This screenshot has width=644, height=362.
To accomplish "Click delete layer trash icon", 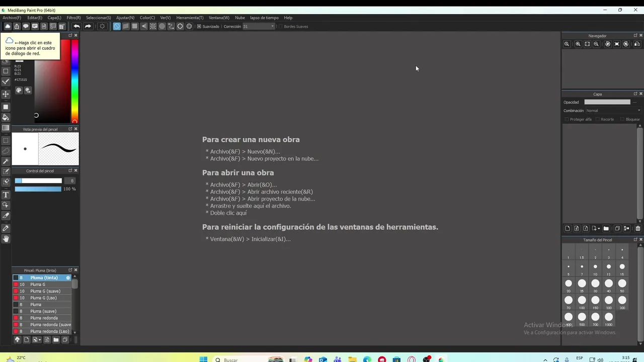I will (638, 228).
